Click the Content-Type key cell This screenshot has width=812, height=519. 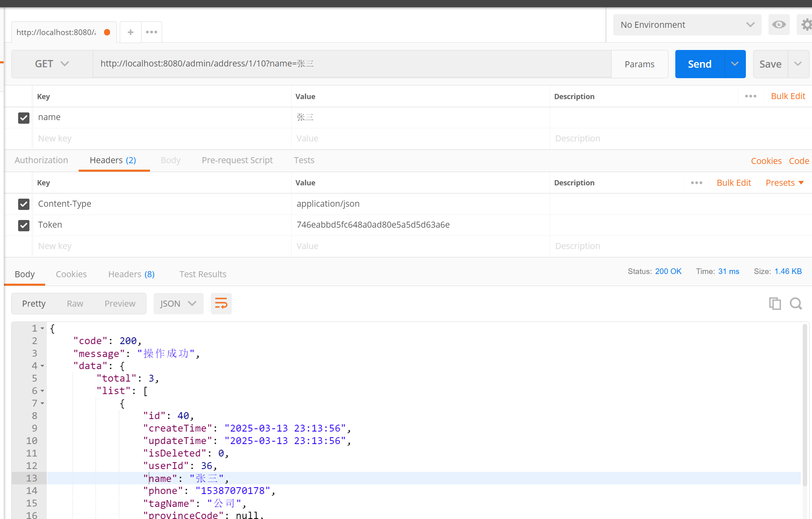tap(162, 204)
